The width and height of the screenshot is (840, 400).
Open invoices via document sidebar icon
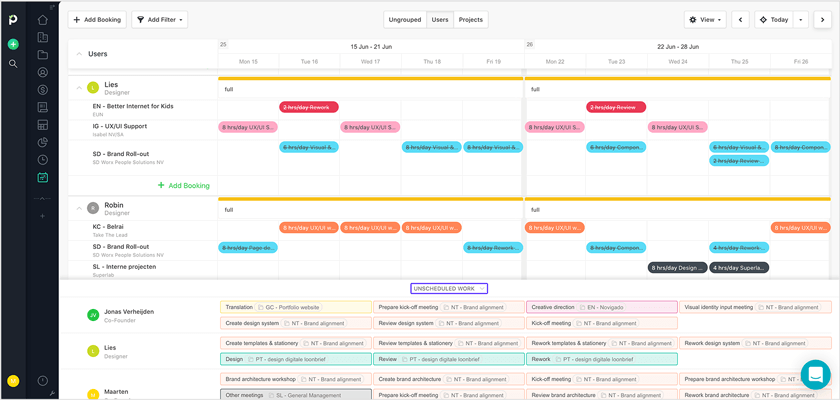[x=43, y=107]
